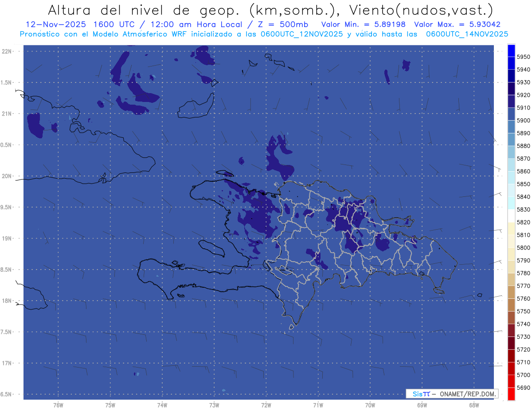Screen dimensions: 532x411
Task: Click the '17N' latitude label
Action: pyautogui.click(x=7, y=363)
